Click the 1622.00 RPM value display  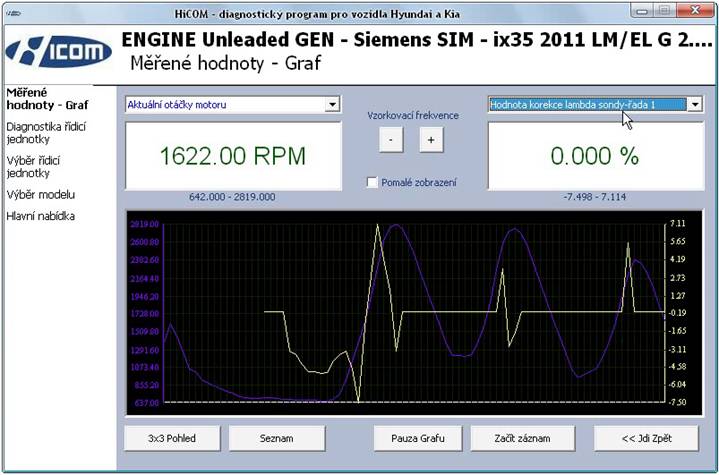(232, 157)
